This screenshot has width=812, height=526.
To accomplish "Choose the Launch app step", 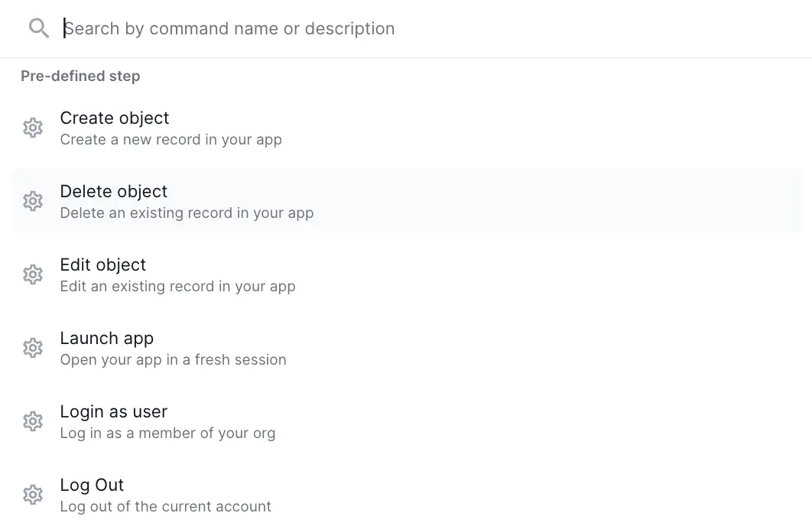I will (106, 339).
